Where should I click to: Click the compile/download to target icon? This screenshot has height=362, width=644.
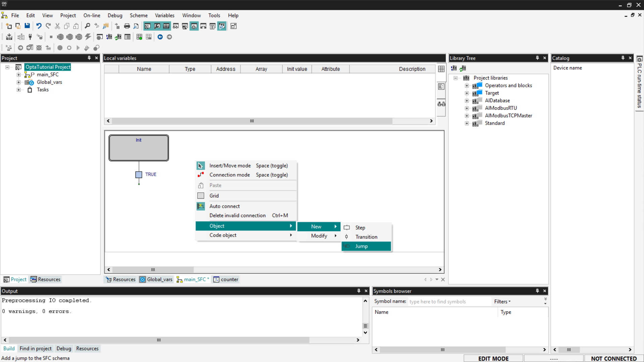tap(9, 37)
